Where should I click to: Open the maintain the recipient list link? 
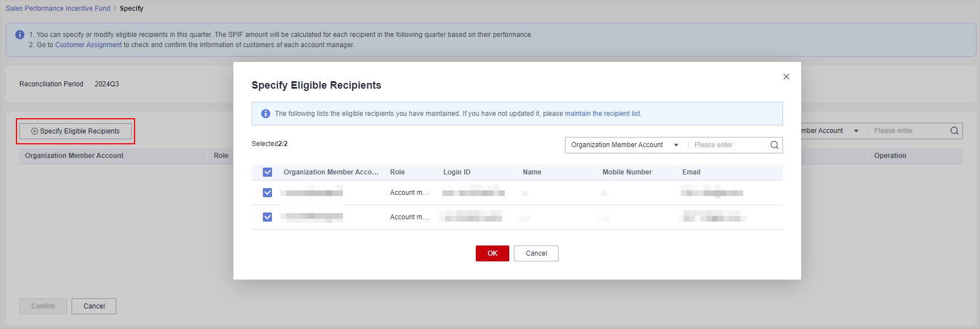point(602,114)
